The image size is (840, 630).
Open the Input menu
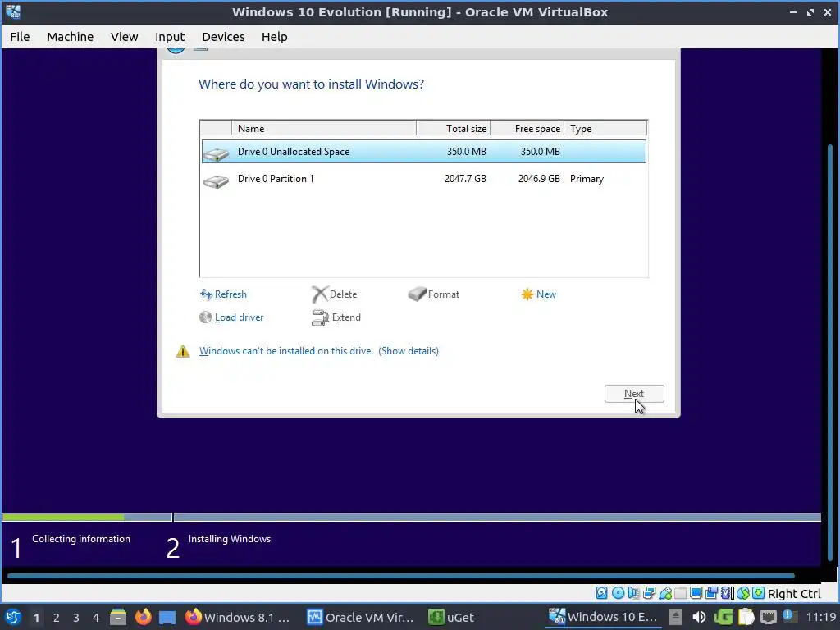170,36
